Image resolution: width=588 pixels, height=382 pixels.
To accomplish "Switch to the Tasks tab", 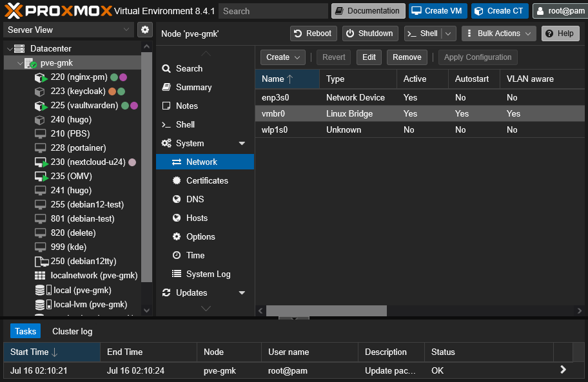I will click(25, 332).
